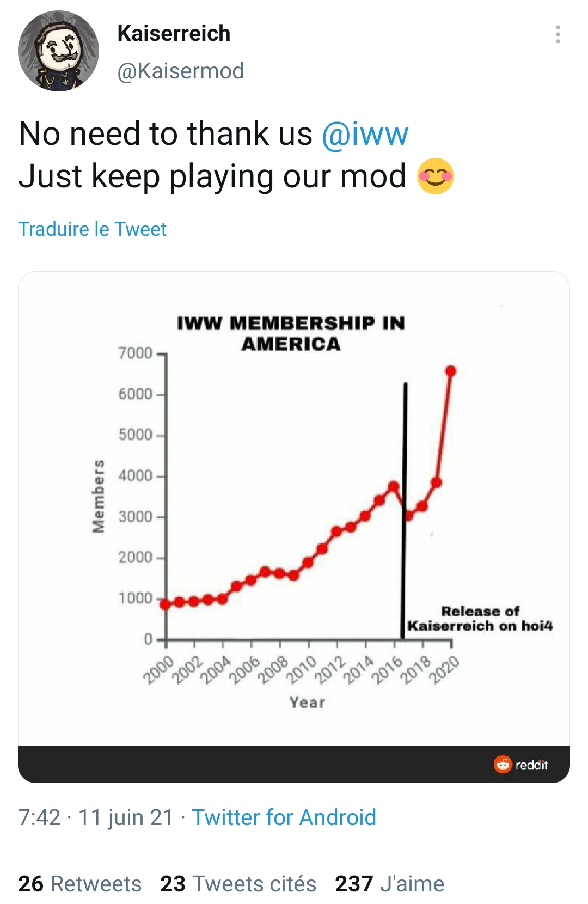Click the tweet timestamp 7:42 · 11 juin 21
Image resolution: width=588 pixels, height=904 pixels.
(95, 817)
